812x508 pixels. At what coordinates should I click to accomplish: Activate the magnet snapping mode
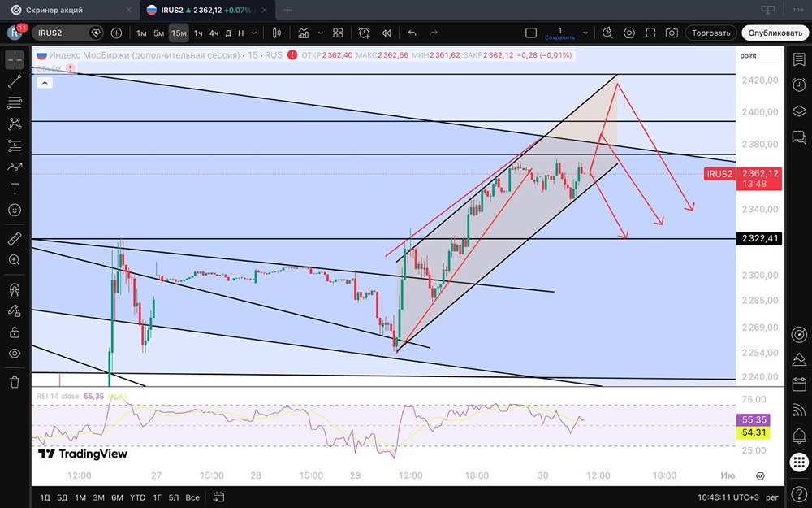pos(15,289)
